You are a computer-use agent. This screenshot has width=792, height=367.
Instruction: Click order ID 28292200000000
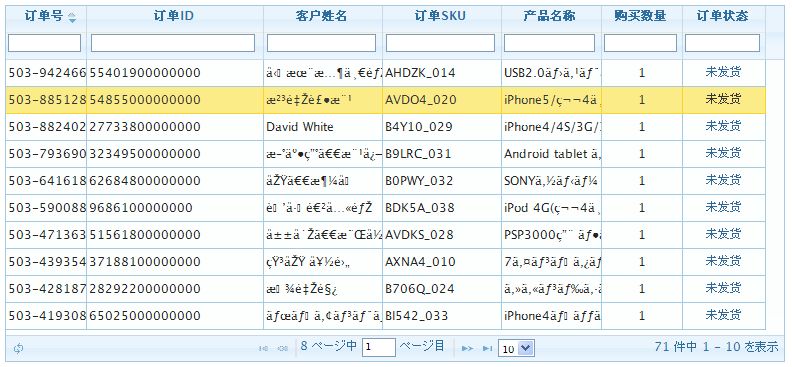pos(145,289)
